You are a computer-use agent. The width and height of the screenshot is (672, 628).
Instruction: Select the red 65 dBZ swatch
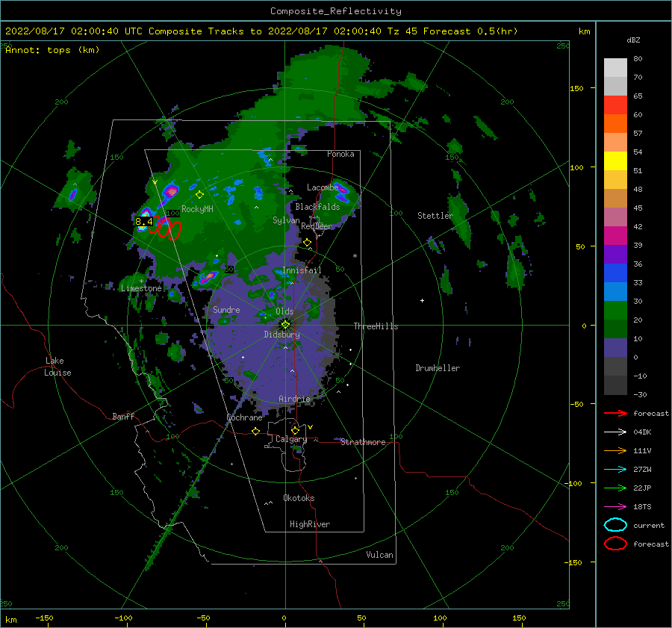pyautogui.click(x=615, y=105)
